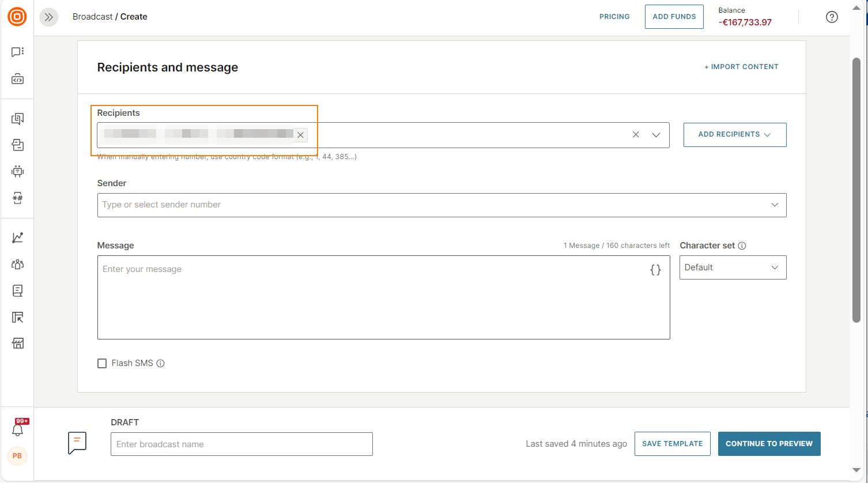Open the notifications bell icon

coord(18,430)
